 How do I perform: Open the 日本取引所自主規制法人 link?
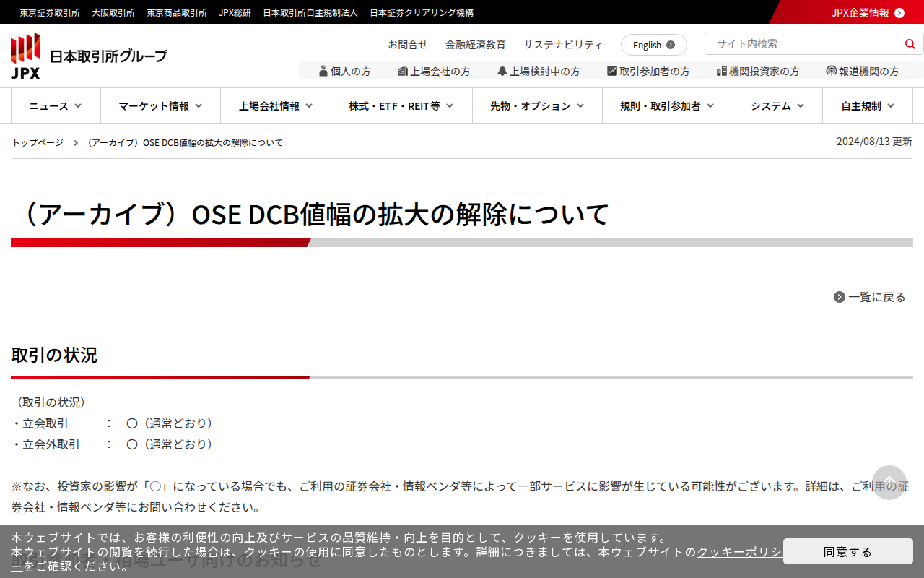point(310,12)
